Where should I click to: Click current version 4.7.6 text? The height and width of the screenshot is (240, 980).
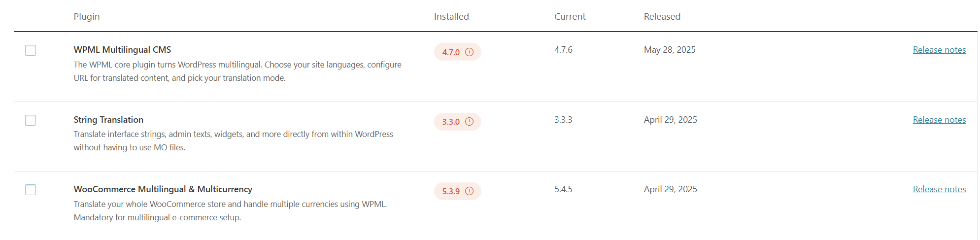[563, 50]
